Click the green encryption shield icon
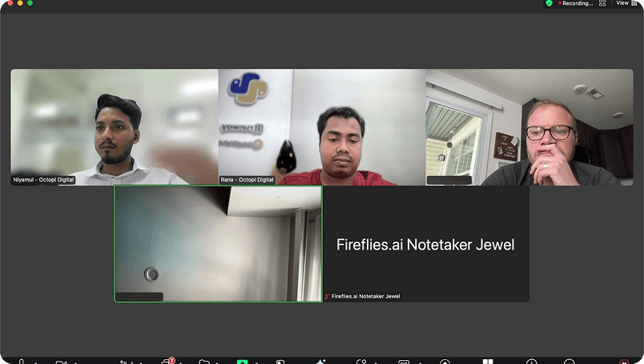This screenshot has width=644, height=364. tap(549, 3)
